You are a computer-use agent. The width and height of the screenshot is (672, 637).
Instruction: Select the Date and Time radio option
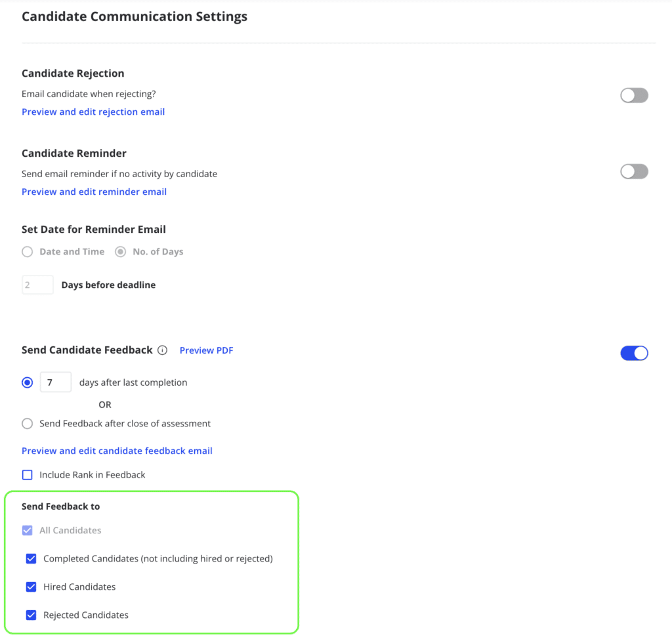28,252
